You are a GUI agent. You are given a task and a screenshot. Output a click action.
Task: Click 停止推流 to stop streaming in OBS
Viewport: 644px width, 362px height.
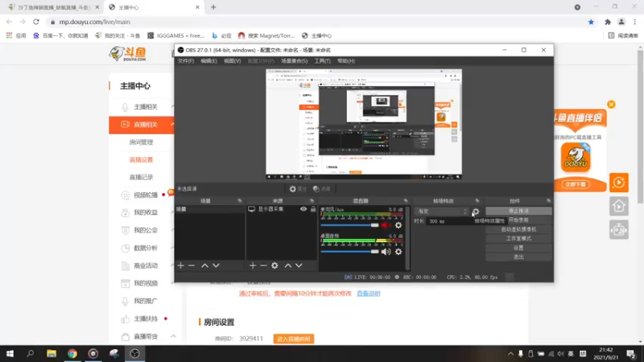(x=518, y=211)
